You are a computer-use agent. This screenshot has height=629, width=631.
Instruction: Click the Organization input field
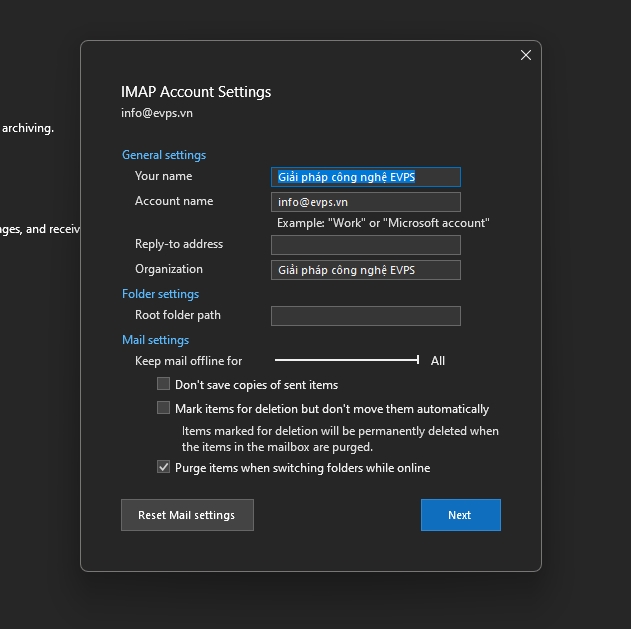pos(365,270)
